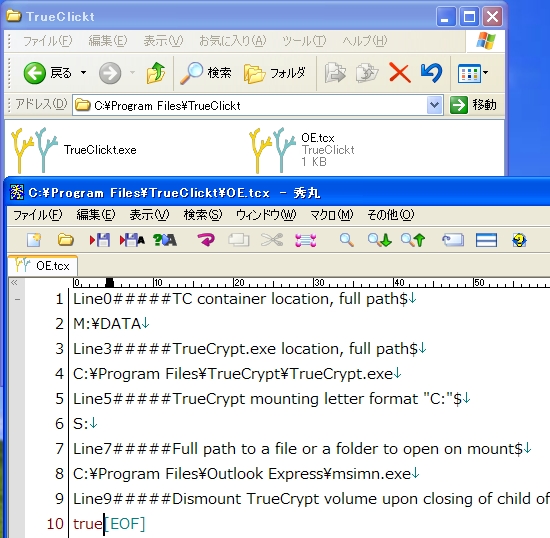Click 'C:¥Program Files¥Outlook Express¥msimn.exe' line

pyautogui.click(x=242, y=474)
